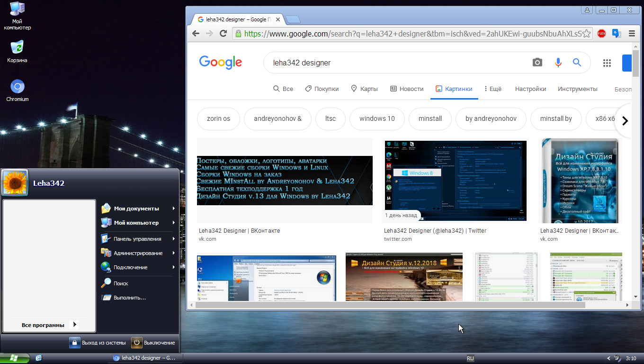This screenshot has height=364, width=644.
Task: Reload the Google search page
Action: click(x=224, y=34)
